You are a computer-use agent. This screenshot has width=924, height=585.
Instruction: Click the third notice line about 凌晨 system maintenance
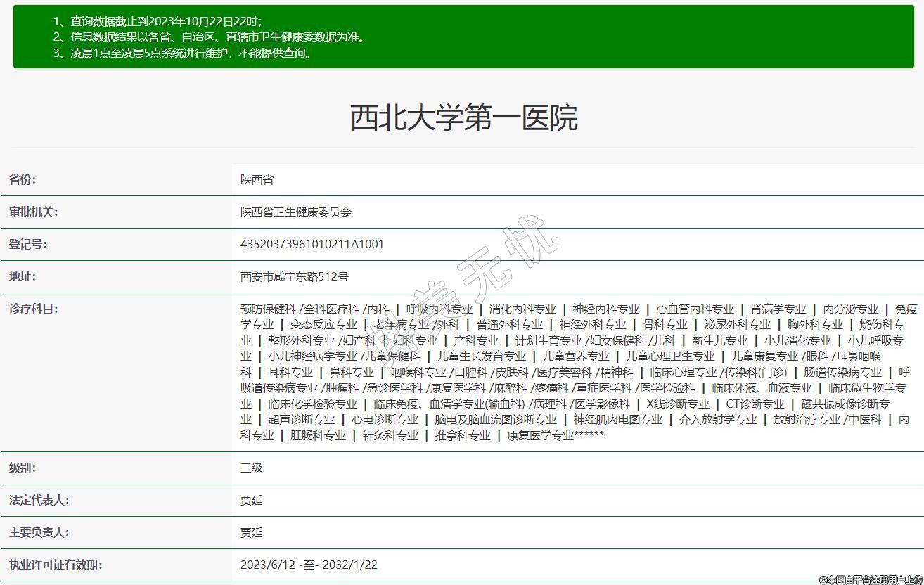point(182,53)
